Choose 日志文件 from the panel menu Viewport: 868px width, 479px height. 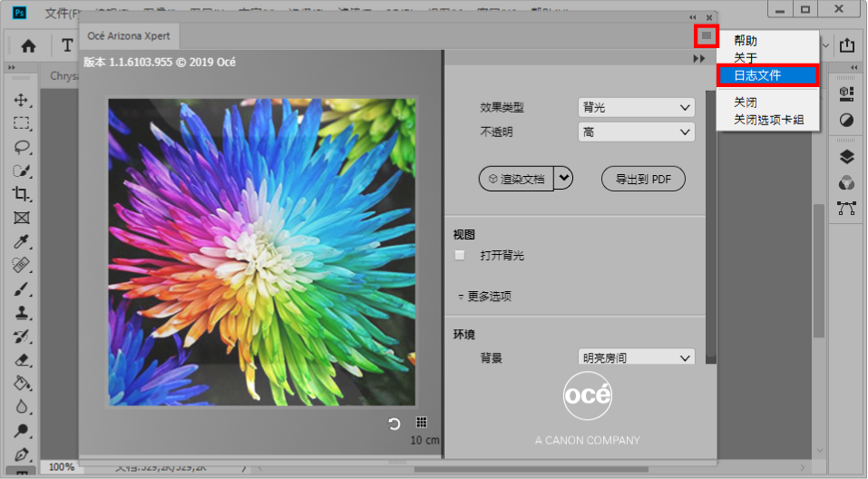click(757, 74)
